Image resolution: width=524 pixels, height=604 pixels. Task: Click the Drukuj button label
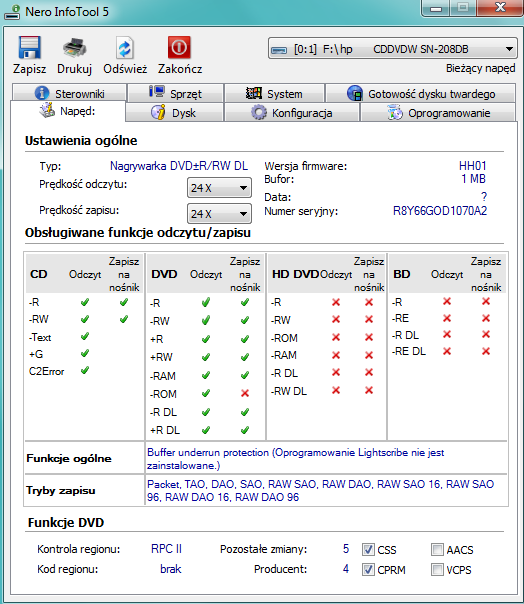pos(74,69)
